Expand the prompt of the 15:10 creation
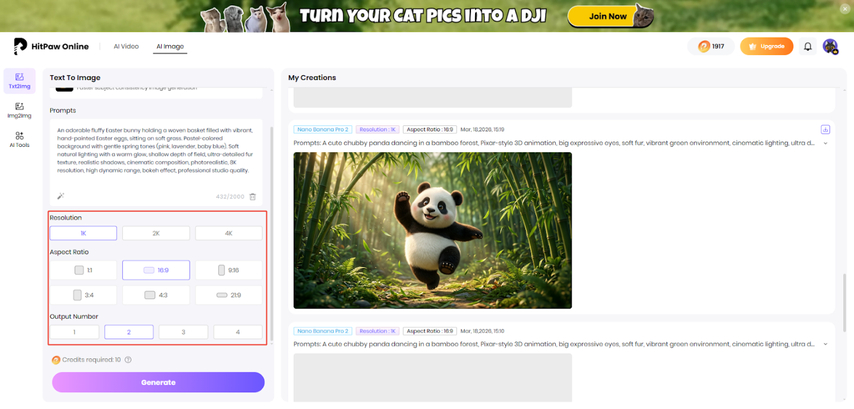Screen dimensions: 854x409 tap(825, 344)
